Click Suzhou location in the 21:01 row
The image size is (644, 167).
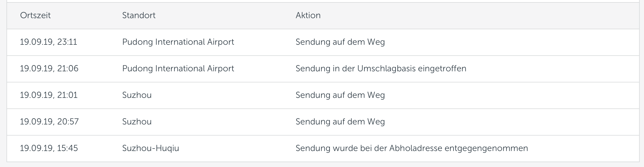(x=137, y=95)
